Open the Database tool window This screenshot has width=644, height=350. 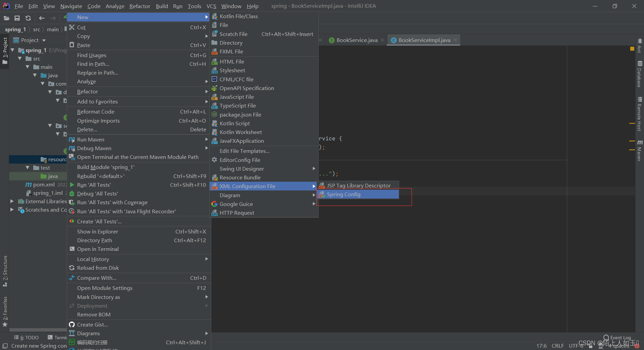[x=640, y=74]
